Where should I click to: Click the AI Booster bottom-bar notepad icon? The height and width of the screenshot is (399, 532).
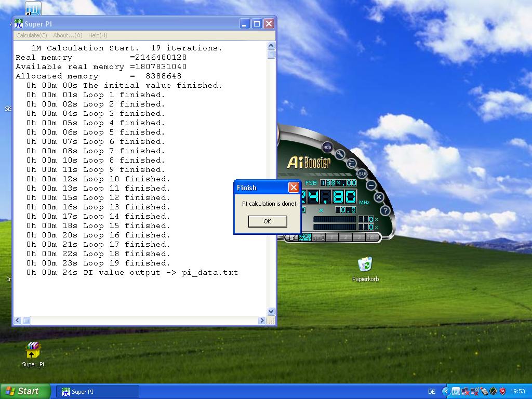(292, 237)
